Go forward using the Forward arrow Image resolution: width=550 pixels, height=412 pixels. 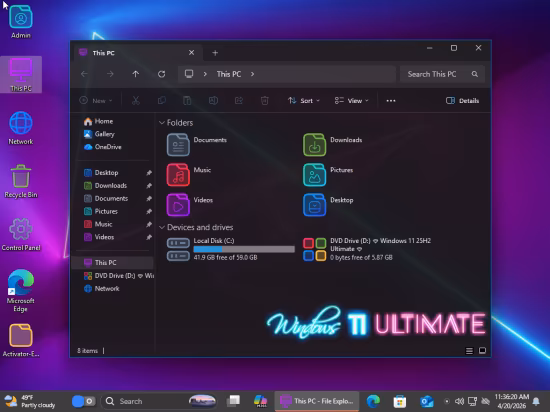[110, 74]
